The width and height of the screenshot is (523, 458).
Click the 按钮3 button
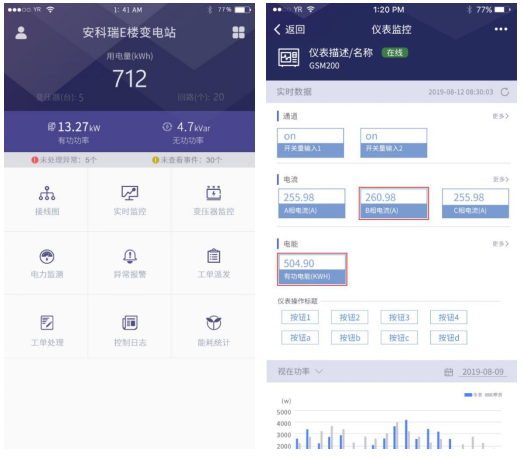399,317
